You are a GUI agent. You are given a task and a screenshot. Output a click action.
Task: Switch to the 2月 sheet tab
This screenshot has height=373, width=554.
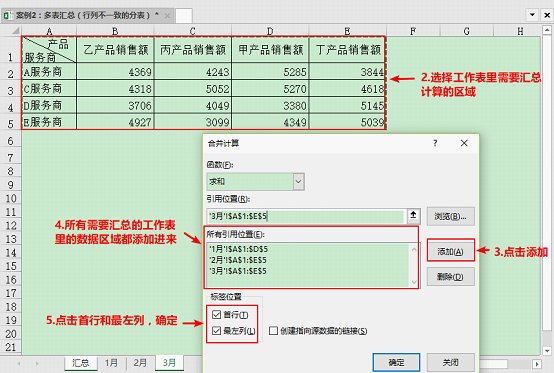[x=140, y=363]
